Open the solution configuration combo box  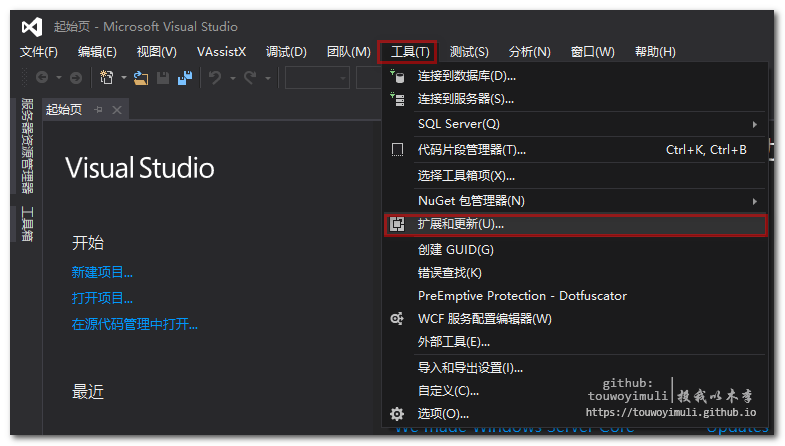[317, 78]
